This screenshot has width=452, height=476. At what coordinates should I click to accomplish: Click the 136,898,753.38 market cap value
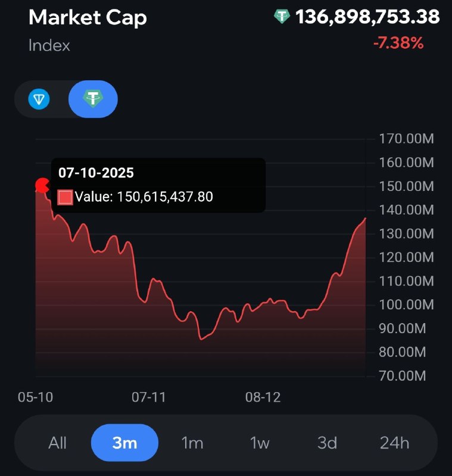point(367,17)
